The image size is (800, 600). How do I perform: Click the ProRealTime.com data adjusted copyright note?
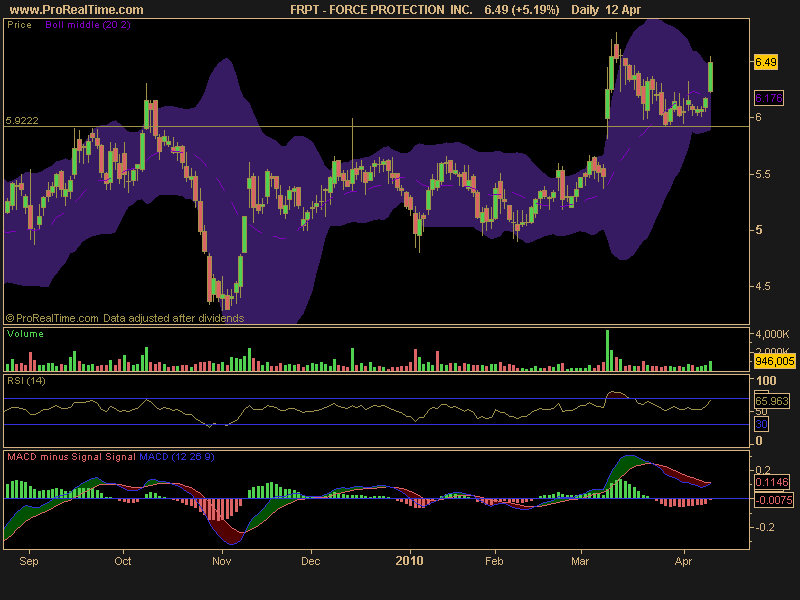point(125,318)
